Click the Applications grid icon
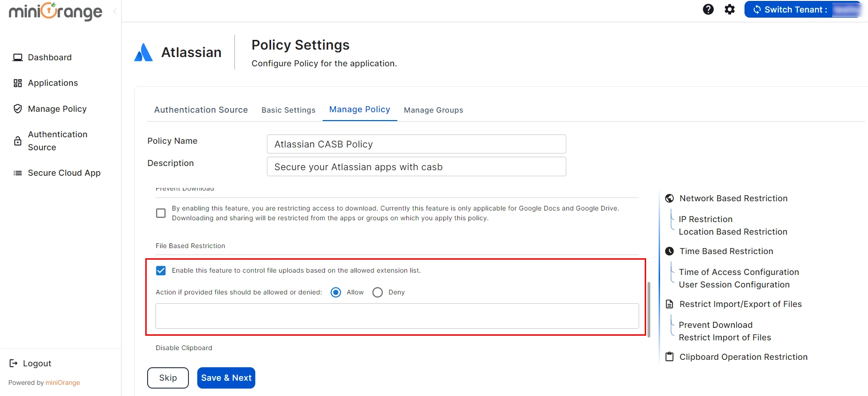The height and width of the screenshot is (396, 868). click(18, 83)
